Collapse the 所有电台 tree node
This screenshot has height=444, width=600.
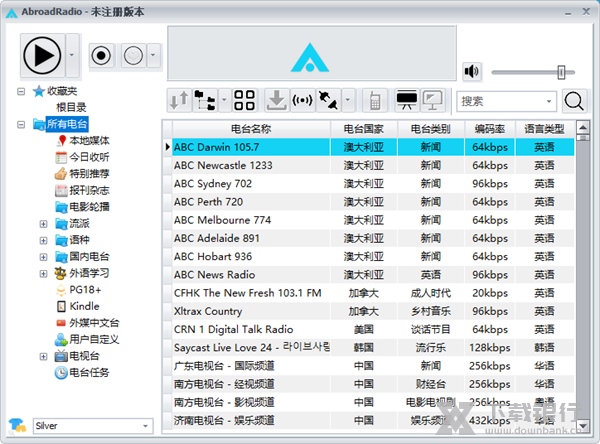(x=21, y=124)
